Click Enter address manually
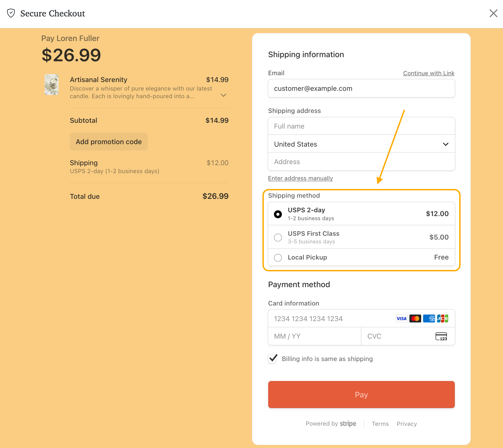This screenshot has height=448, width=503. [300, 178]
